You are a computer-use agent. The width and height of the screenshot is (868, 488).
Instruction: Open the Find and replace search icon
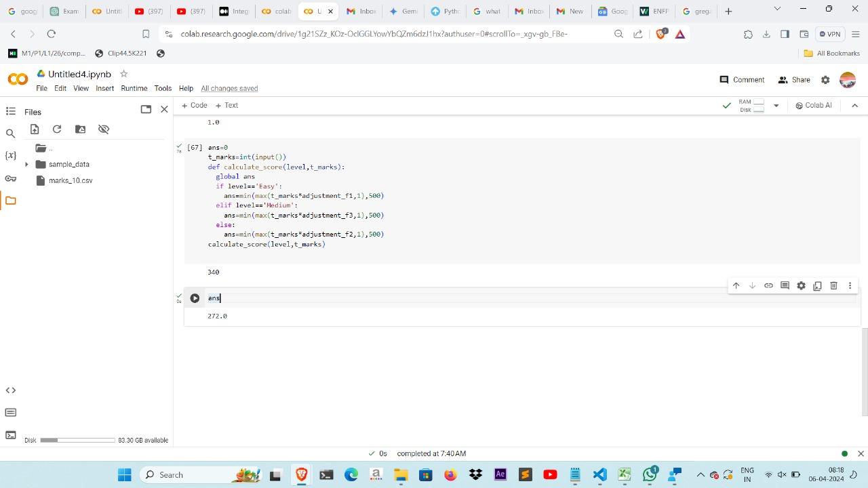coord(10,134)
